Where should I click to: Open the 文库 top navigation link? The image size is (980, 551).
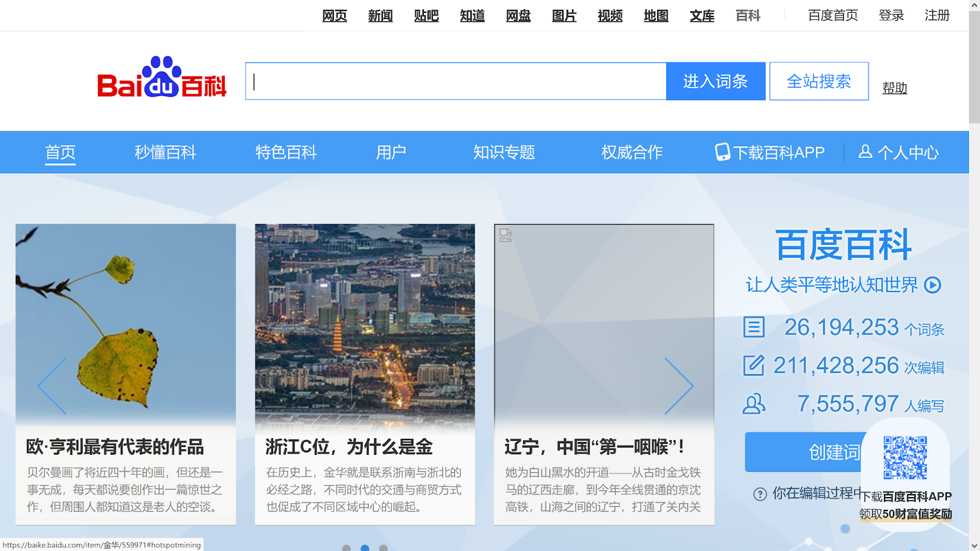point(702,16)
